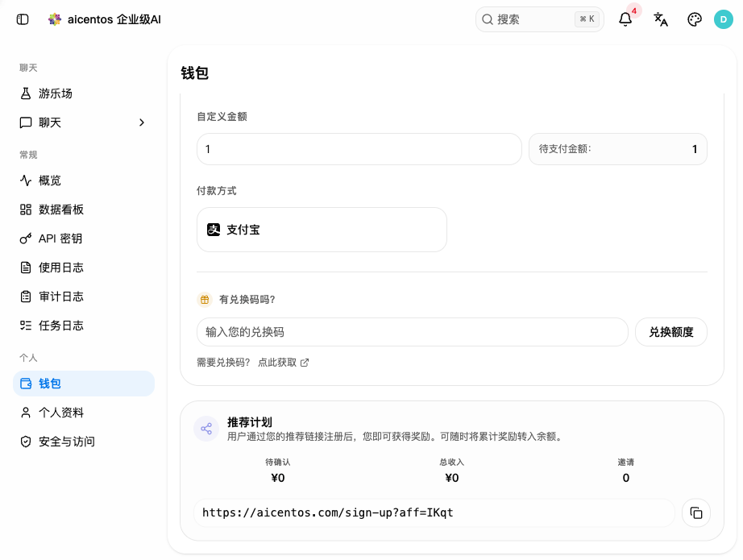The height and width of the screenshot is (560, 743).
Task: Click the chat bubble icon beside 聊天
Action: (x=26, y=122)
